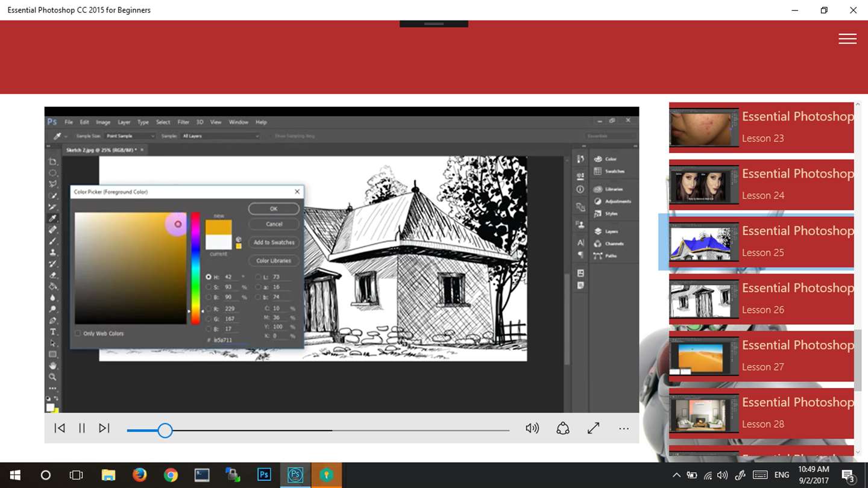Select the Lab 'a' radio button
The width and height of the screenshot is (868, 488).
(258, 287)
